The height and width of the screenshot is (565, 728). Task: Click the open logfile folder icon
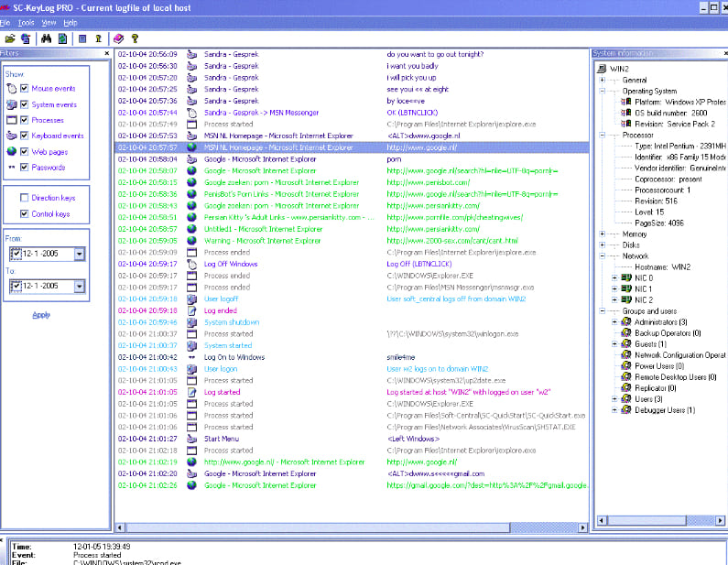coord(10,38)
